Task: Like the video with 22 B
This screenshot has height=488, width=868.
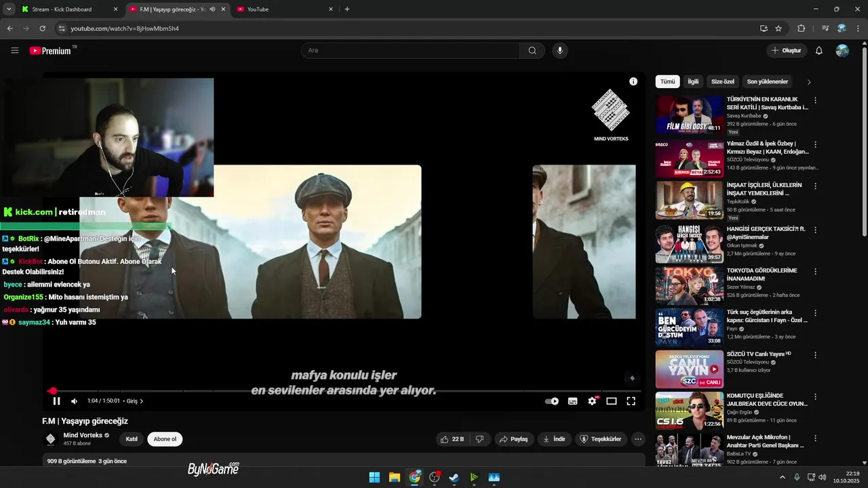Action: pyautogui.click(x=452, y=439)
